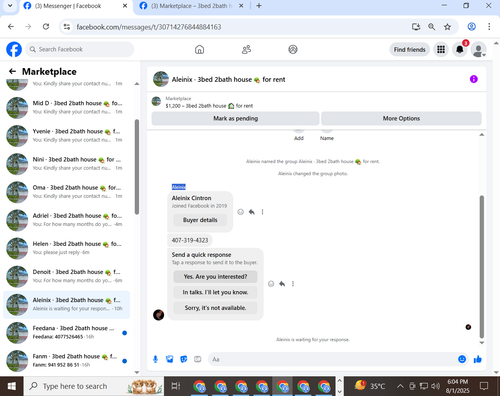Open the Nini conversation
Image resolution: width=500 pixels, height=396 pixels.
pyautogui.click(x=67, y=163)
